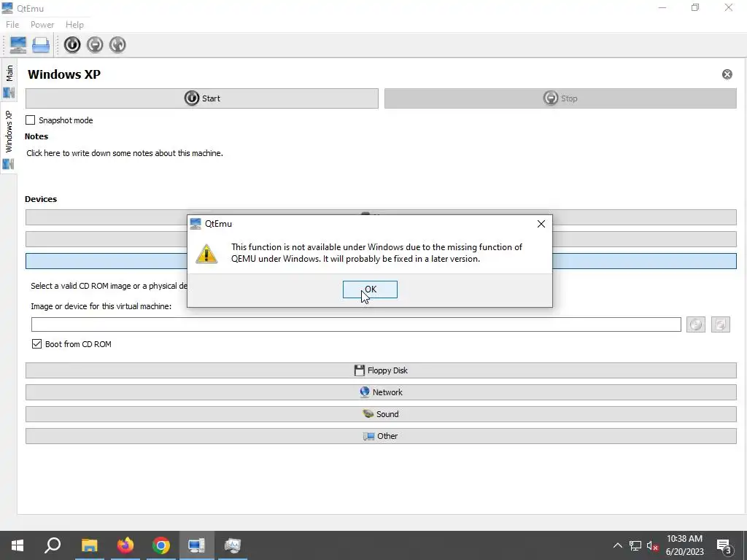This screenshot has width=747, height=560.
Task: Launch Firefox from the taskbar
Action: (x=125, y=545)
